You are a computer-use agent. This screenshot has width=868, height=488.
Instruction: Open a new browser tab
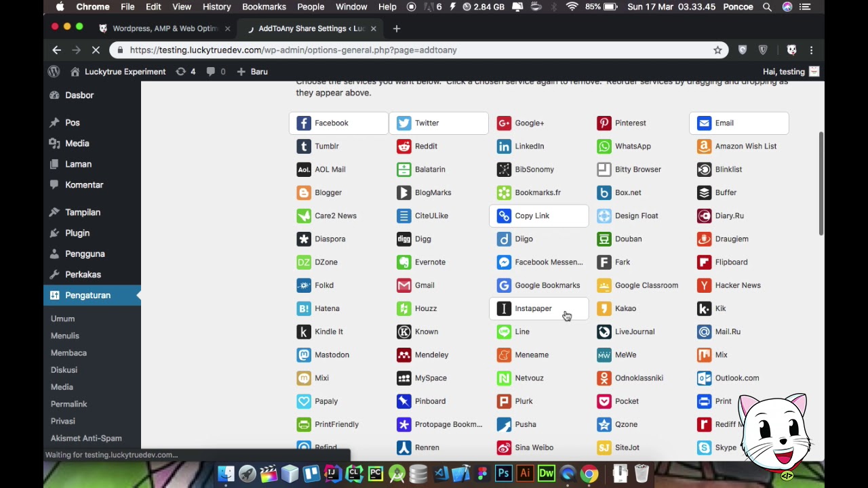click(x=397, y=28)
